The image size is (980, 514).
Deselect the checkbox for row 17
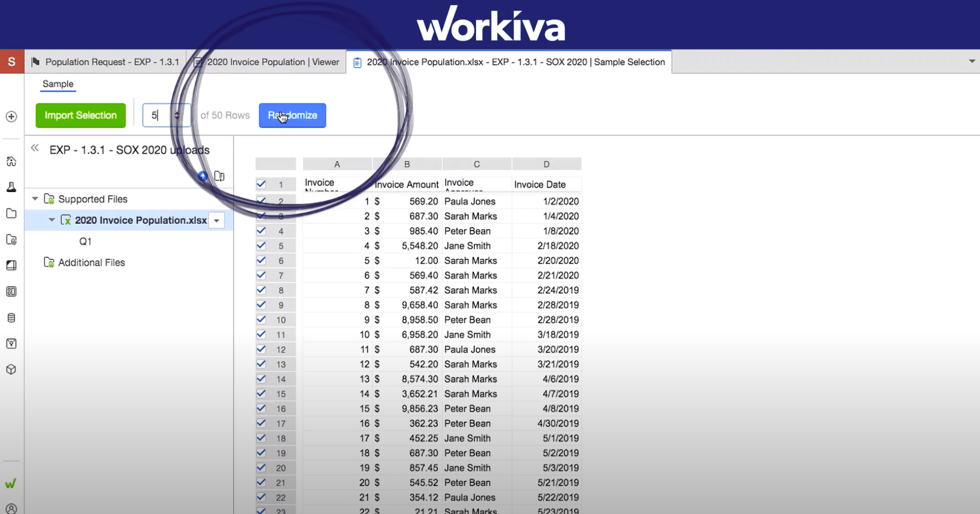tap(261, 423)
